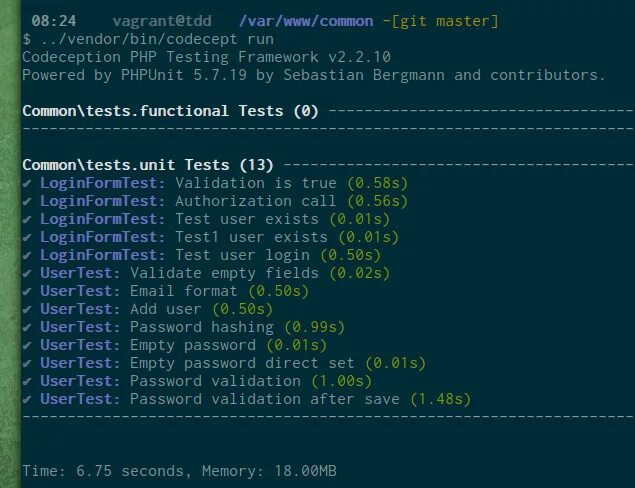Click checkmark beside Test user login line
635x488 pixels.
(x=27, y=256)
